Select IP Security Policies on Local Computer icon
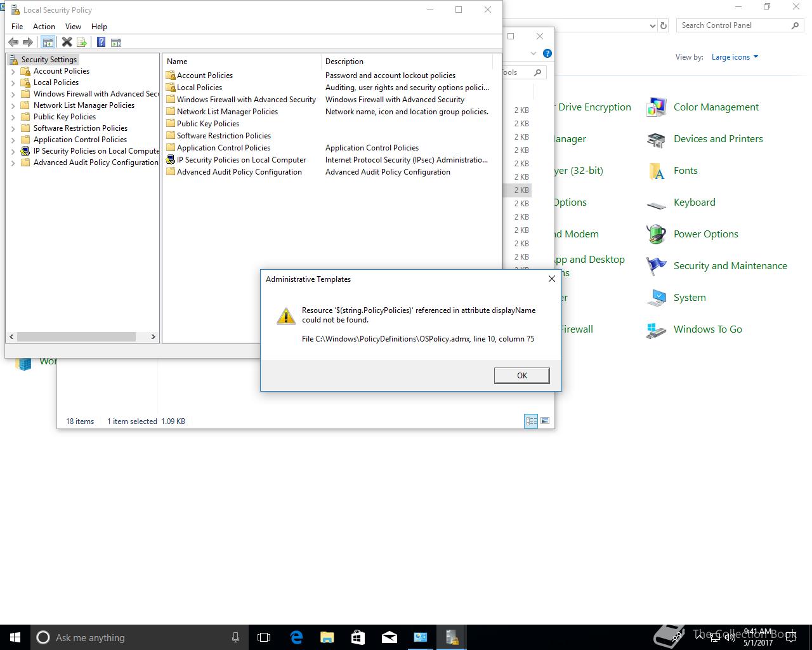Viewport: 812px width, 650px height. [170, 160]
